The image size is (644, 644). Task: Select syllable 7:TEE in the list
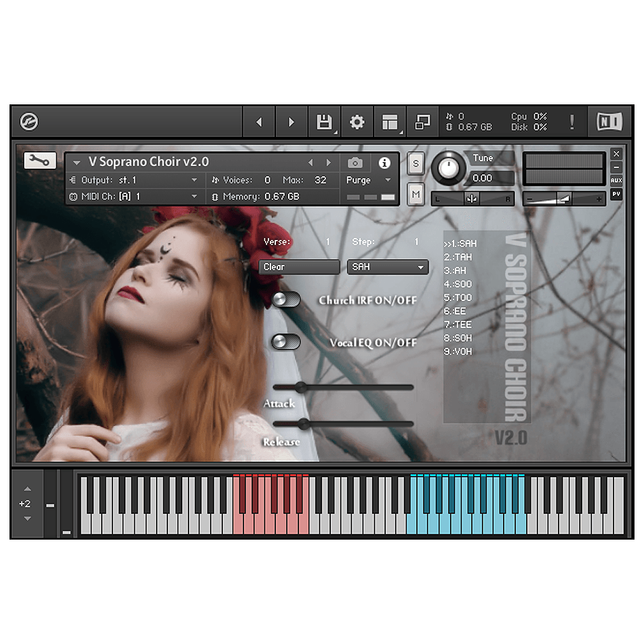pyautogui.click(x=458, y=325)
